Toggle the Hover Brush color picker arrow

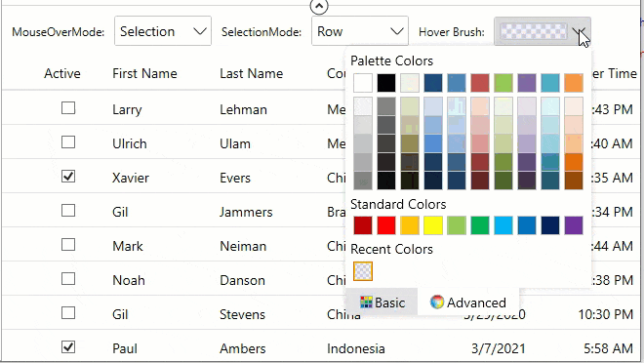pyautogui.click(x=579, y=31)
